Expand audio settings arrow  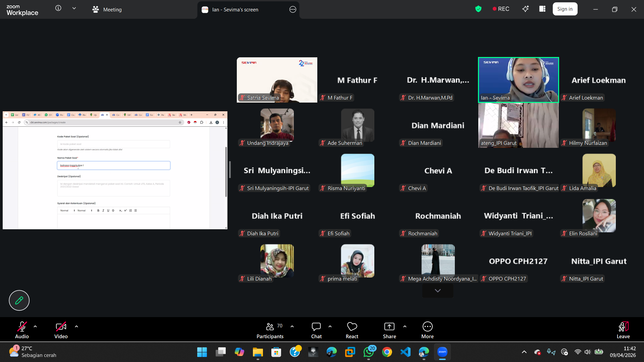[35, 326]
